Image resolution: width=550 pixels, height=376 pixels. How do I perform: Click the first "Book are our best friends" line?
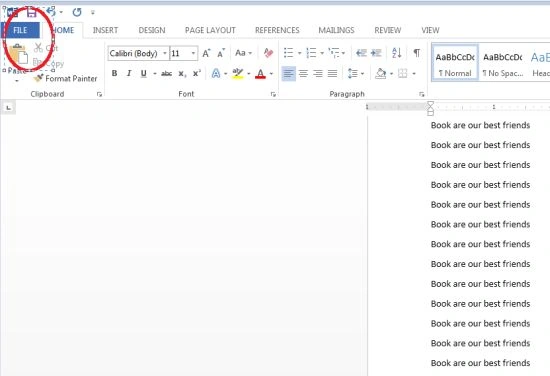click(x=480, y=125)
